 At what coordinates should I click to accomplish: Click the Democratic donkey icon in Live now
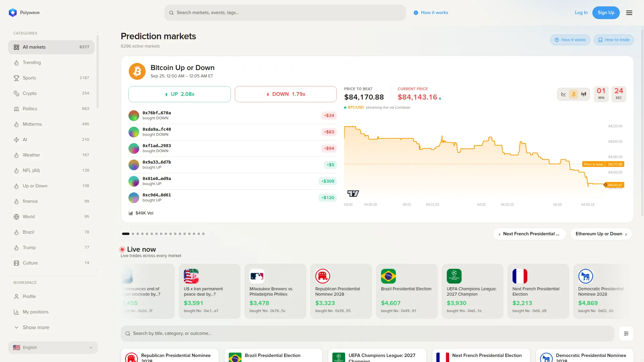(586, 276)
